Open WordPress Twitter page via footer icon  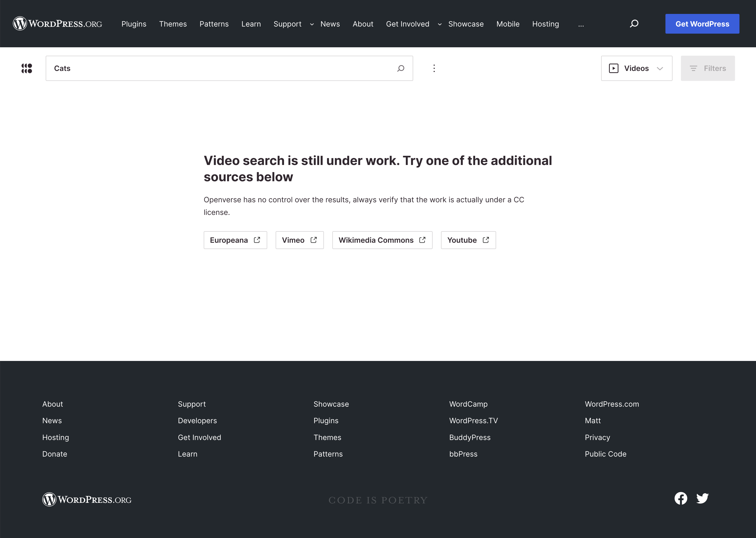pyautogui.click(x=703, y=498)
